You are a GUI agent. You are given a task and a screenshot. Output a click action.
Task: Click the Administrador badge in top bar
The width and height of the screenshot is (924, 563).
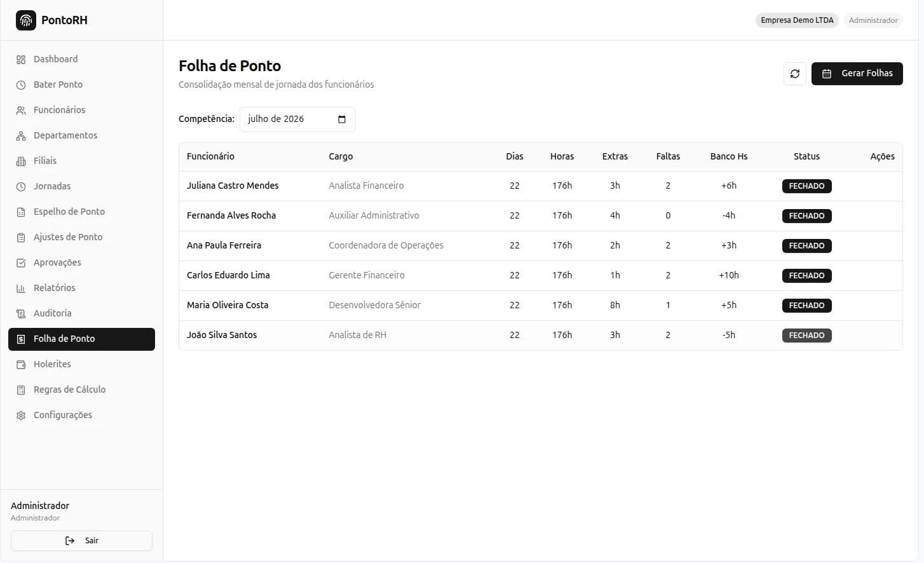(873, 20)
